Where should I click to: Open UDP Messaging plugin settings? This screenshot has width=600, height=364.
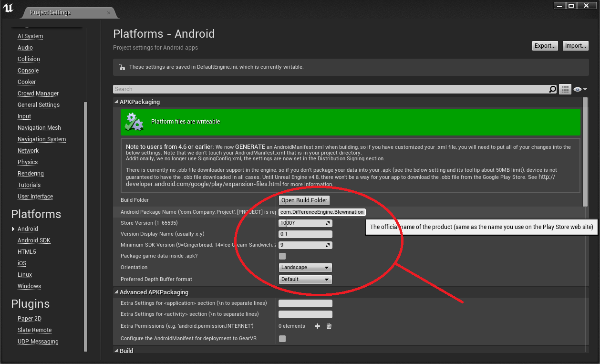[38, 342]
